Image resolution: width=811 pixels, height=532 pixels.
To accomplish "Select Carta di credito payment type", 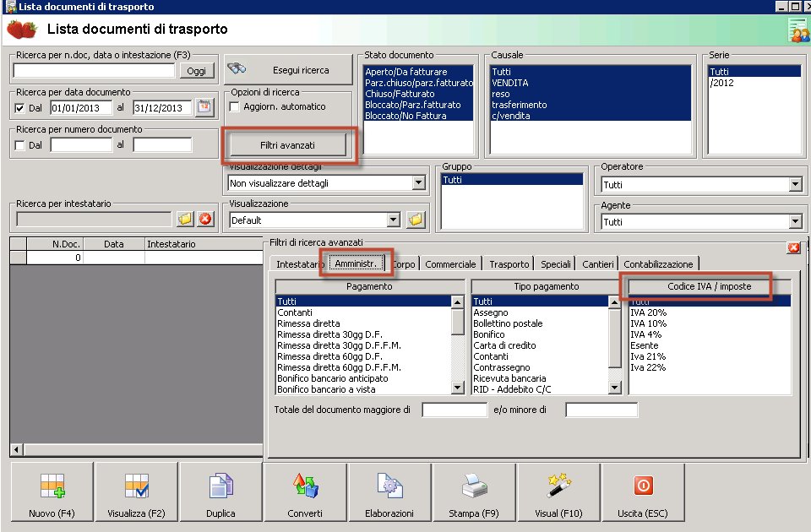I will tap(540, 345).
